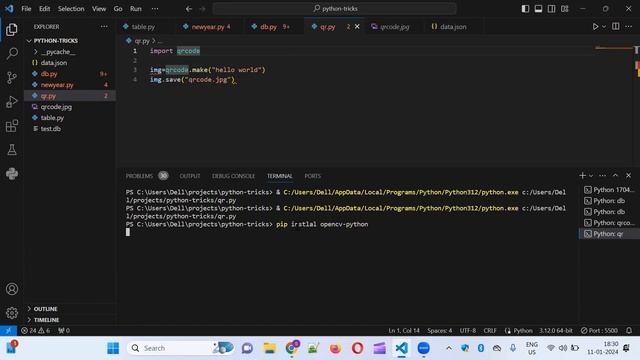This screenshot has height=360, width=640.
Task: Open the Explorer view in activity bar
Action: pos(12,29)
